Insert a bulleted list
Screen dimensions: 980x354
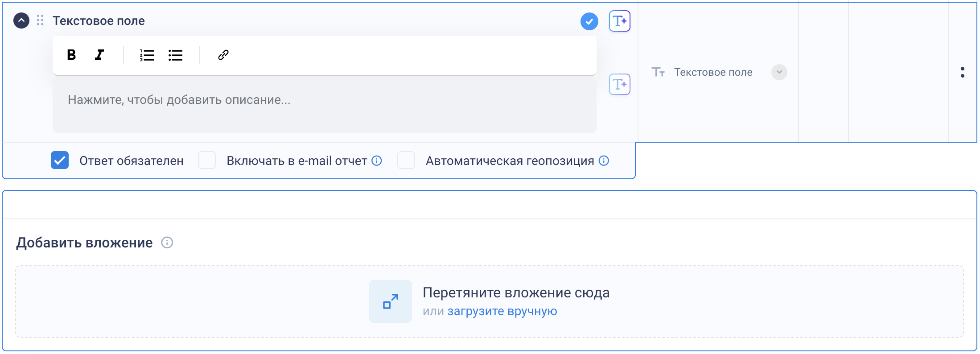[x=176, y=55]
